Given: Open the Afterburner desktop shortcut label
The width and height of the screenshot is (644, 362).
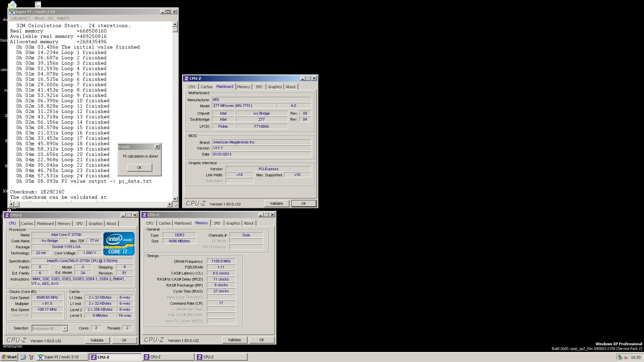Looking at the screenshot, I should pyautogui.click(x=13, y=347).
